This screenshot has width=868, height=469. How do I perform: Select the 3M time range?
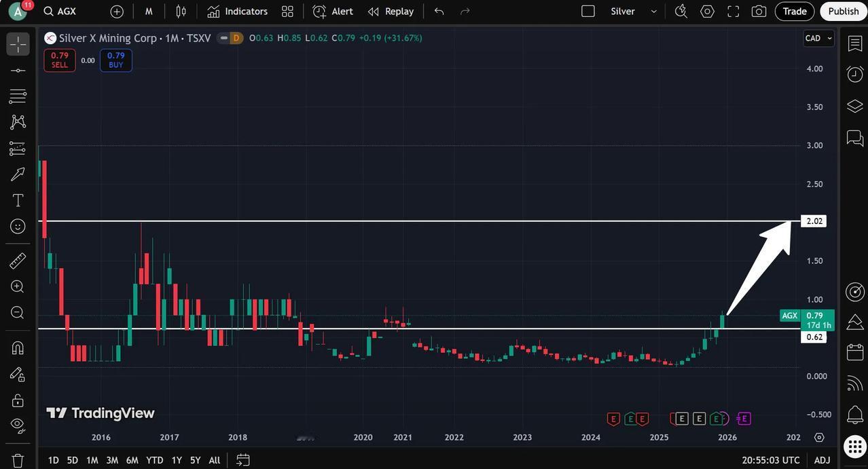click(112, 460)
